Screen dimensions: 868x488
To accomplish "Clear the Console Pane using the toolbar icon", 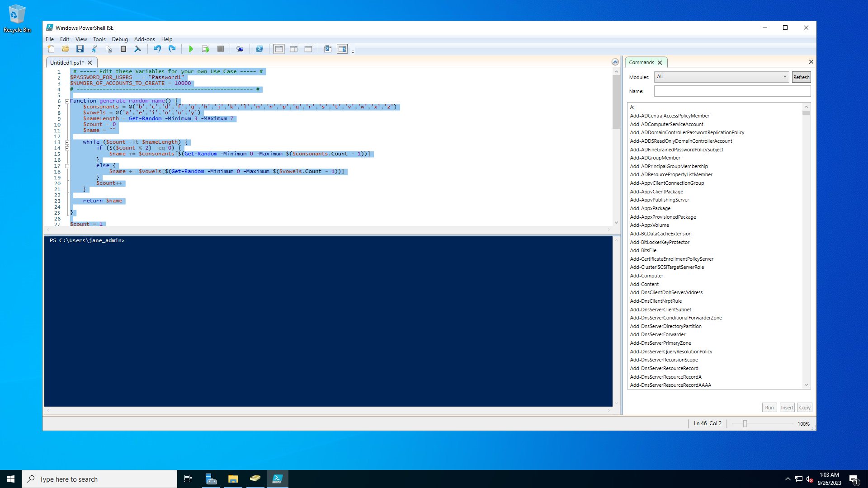I will pyautogui.click(x=138, y=49).
